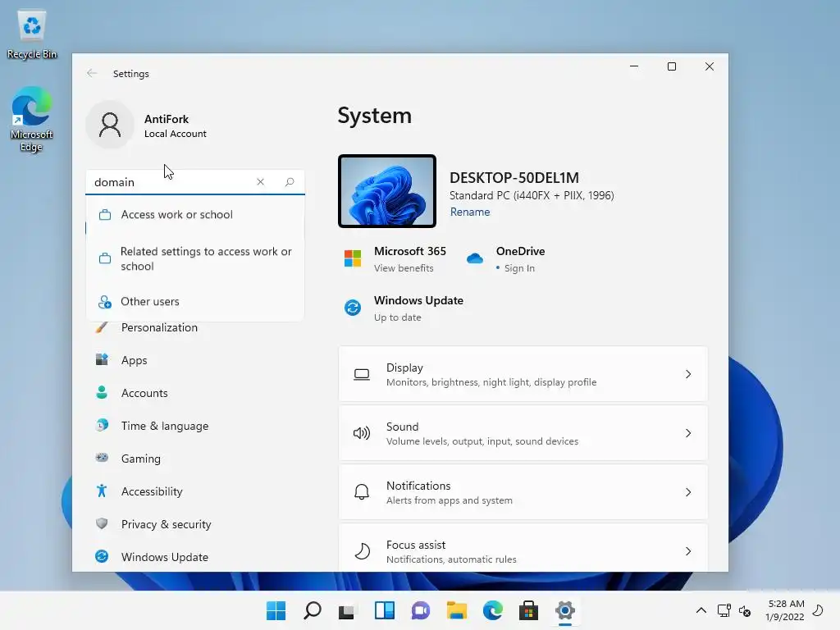This screenshot has height=630, width=840.
Task: Launch Edge from the taskbar
Action: [493, 610]
